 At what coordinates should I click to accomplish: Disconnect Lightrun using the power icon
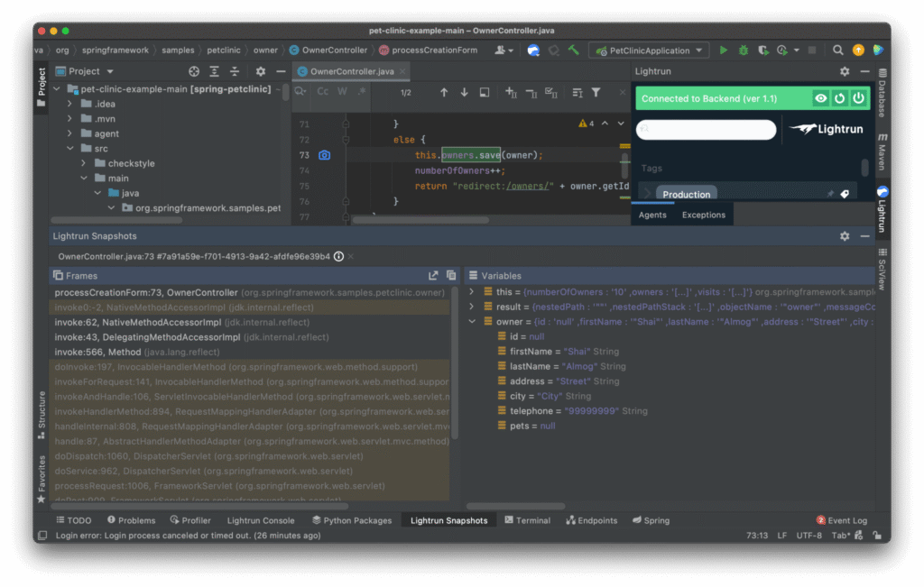(858, 97)
